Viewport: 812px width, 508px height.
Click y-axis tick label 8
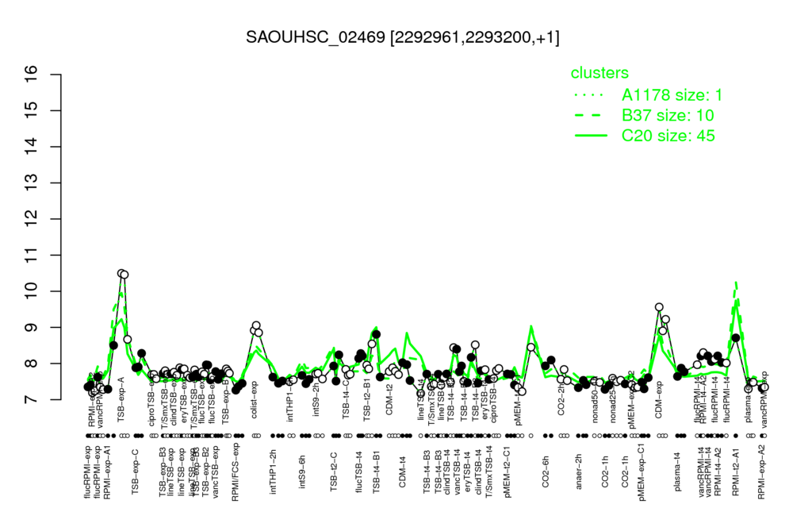pyautogui.click(x=31, y=364)
